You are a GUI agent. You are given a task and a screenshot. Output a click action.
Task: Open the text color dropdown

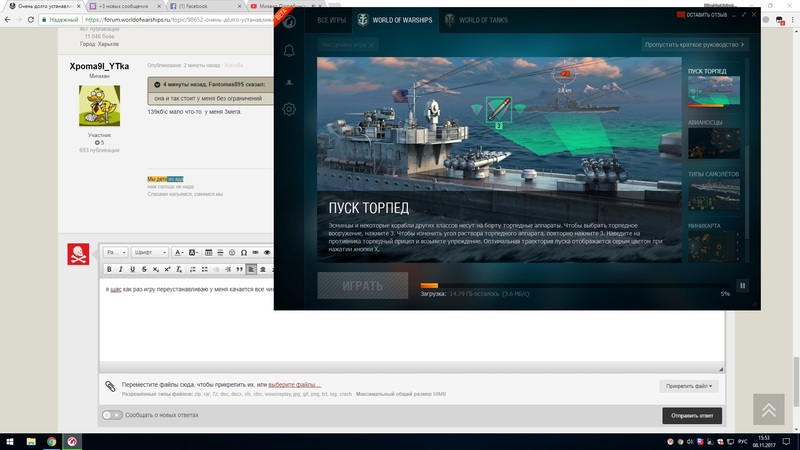tap(178, 253)
